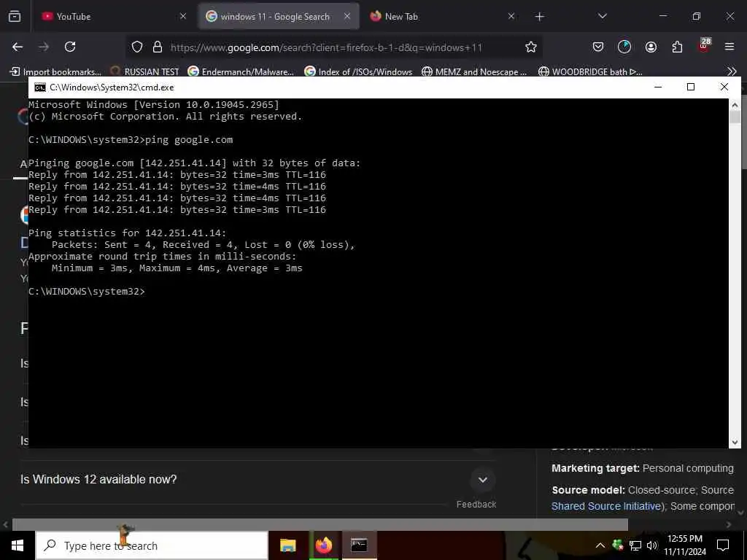Open a new tab with plus button

click(x=539, y=17)
